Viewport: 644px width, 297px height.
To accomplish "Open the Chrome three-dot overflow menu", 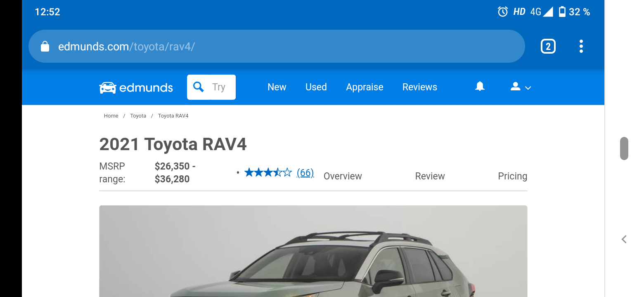I will click(x=581, y=46).
